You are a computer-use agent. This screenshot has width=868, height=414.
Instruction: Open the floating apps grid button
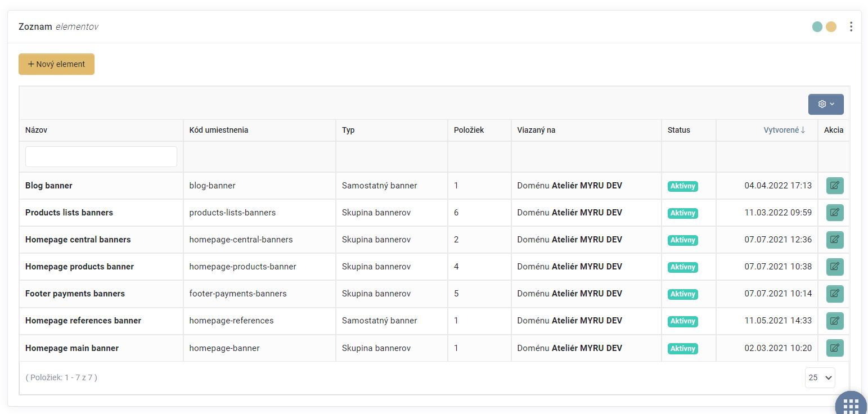tap(850, 404)
